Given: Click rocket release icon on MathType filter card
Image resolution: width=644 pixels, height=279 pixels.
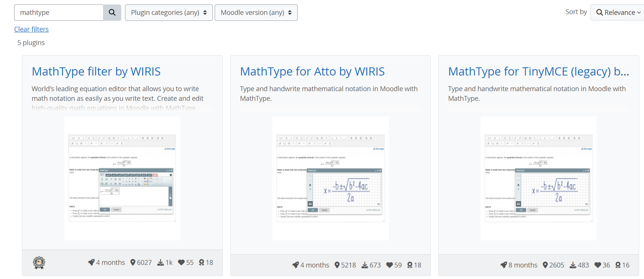Looking at the screenshot, I should pyautogui.click(x=91, y=262).
